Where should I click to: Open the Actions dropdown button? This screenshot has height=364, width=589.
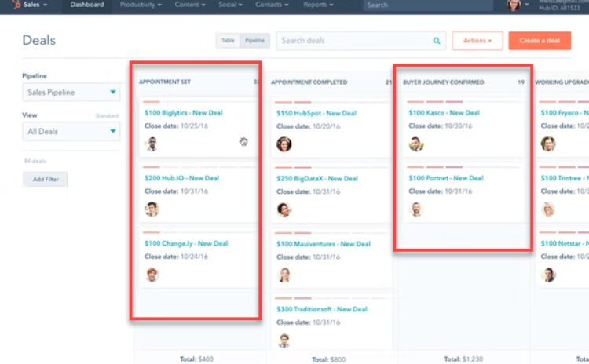point(477,41)
